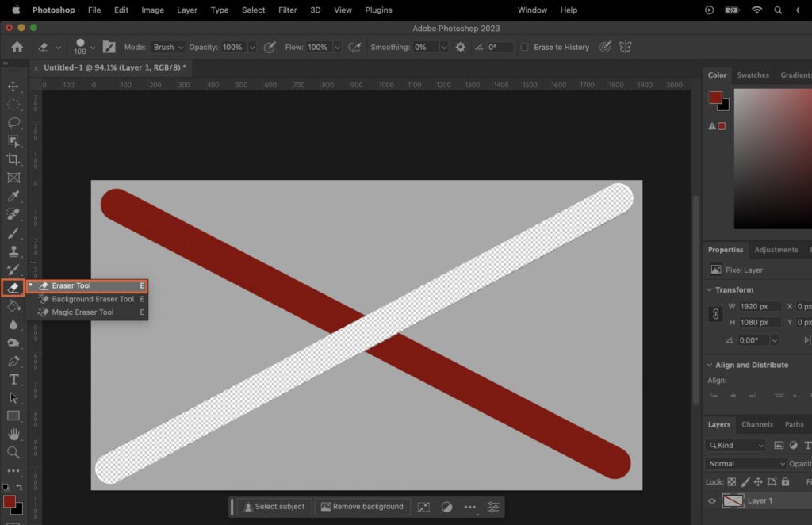The image size is (812, 525).
Task: Grab the Zoom tool
Action: tap(13, 452)
